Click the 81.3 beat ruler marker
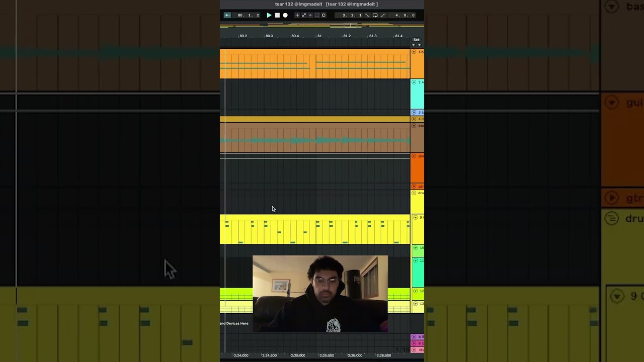The width and height of the screenshot is (644, 362). [x=372, y=36]
